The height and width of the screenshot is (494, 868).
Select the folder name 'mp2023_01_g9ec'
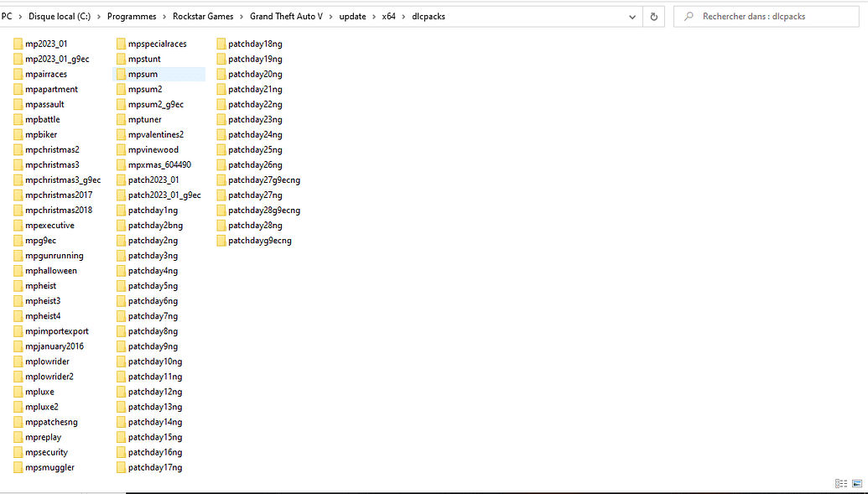[57, 60]
